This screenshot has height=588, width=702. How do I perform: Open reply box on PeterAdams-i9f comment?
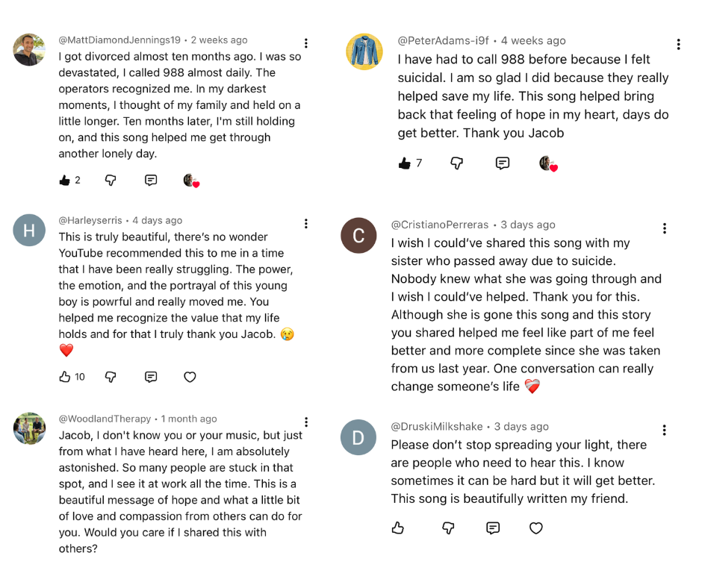[503, 163]
